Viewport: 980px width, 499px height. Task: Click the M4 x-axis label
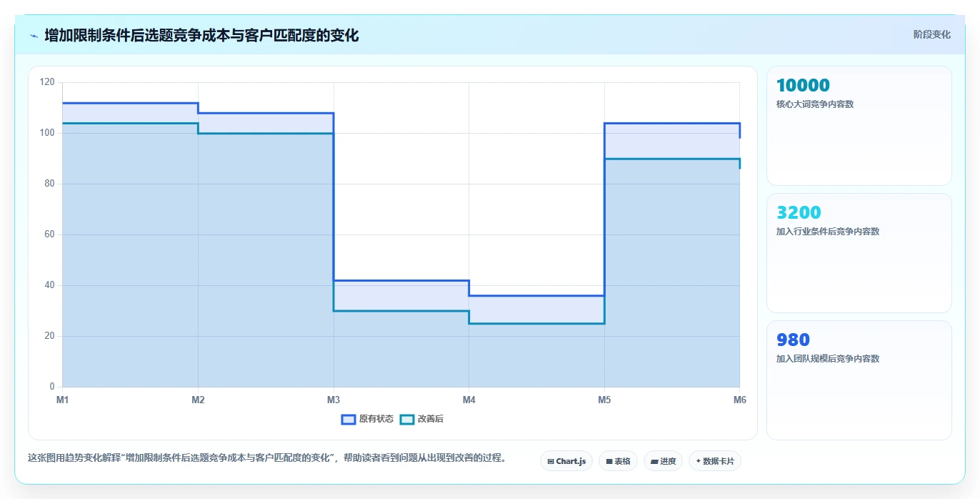coord(469,400)
